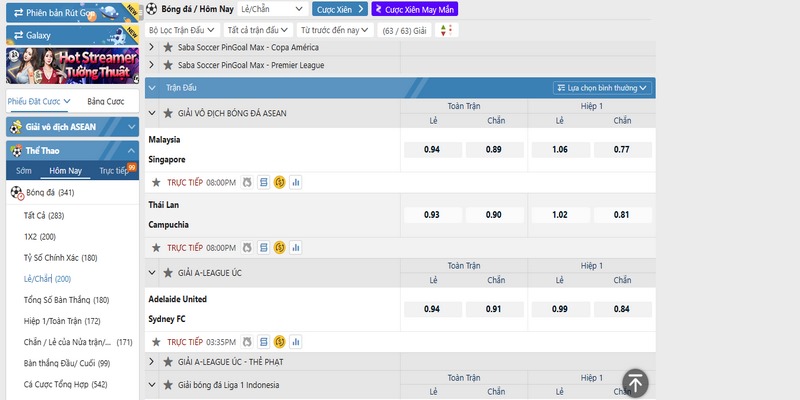
Task: Open statistics chart for Malaysia vs Singapore
Action: [x=296, y=182]
